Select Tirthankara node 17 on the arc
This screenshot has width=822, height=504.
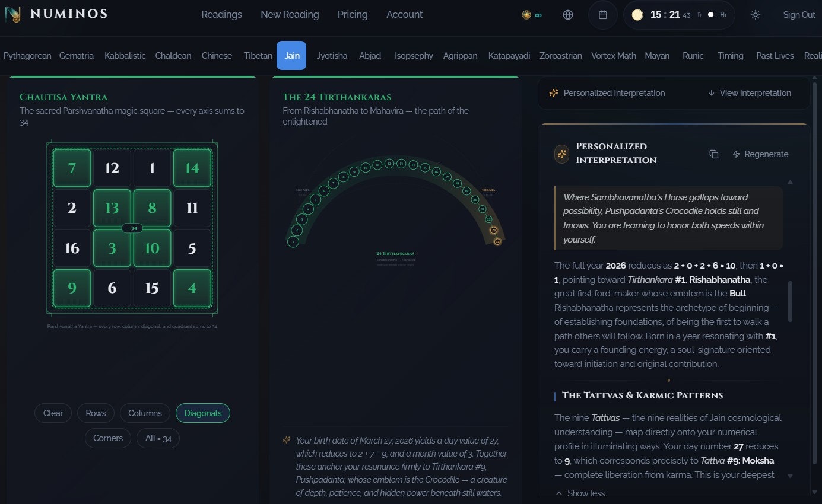(447, 177)
